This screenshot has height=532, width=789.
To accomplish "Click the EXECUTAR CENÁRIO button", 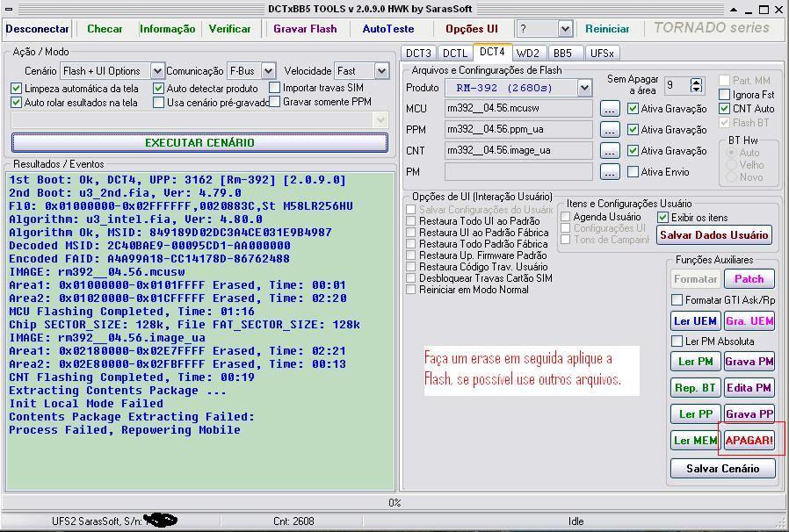I will click(x=199, y=143).
